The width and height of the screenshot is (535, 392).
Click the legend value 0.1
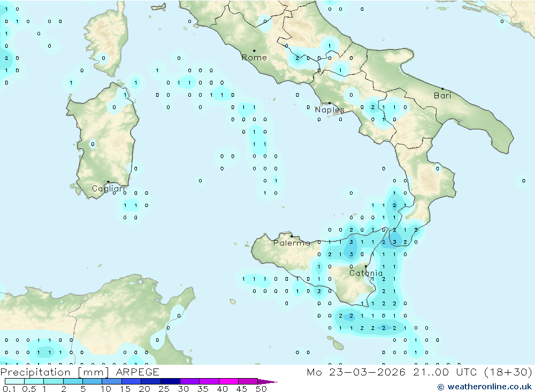9,389
